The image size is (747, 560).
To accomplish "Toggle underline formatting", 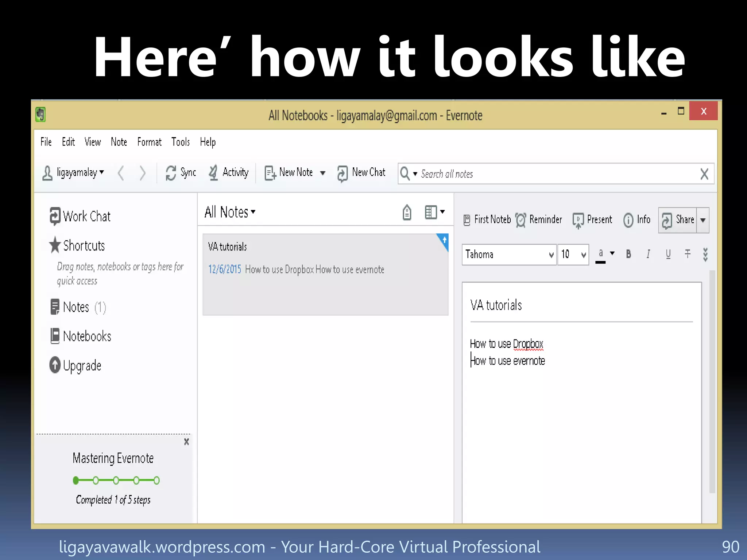I will (668, 254).
